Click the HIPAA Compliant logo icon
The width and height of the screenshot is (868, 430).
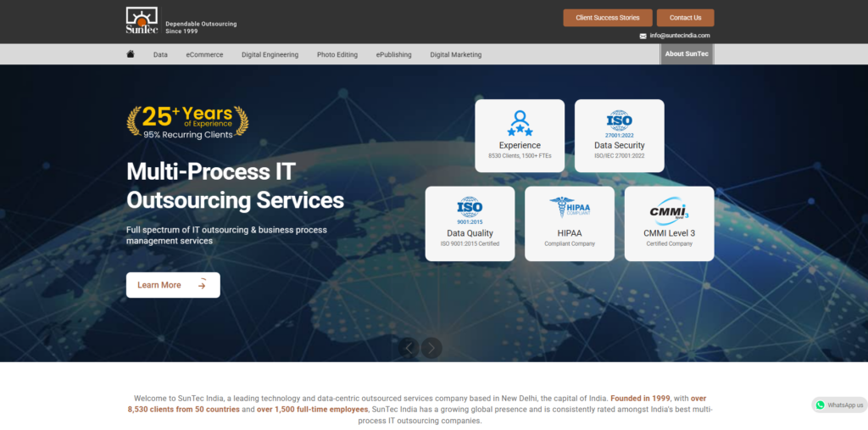pos(569,208)
